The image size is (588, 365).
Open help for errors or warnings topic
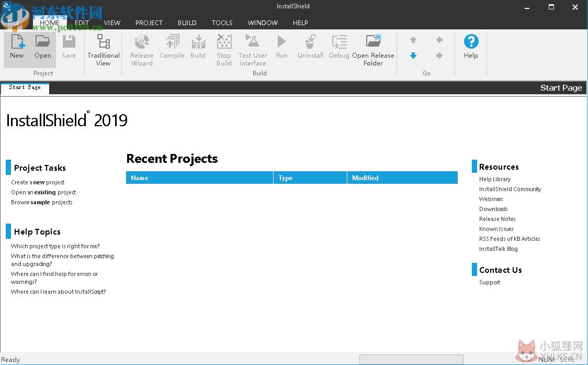pos(54,278)
